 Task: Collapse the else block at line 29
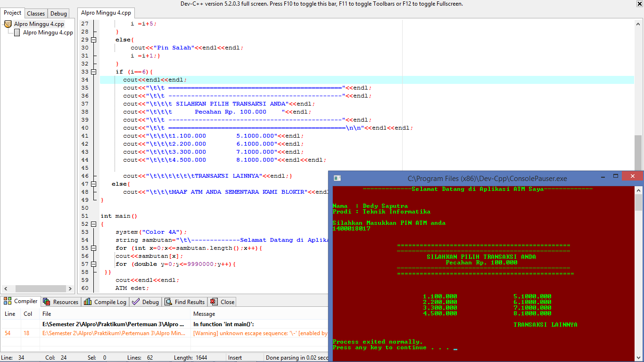[x=93, y=40]
